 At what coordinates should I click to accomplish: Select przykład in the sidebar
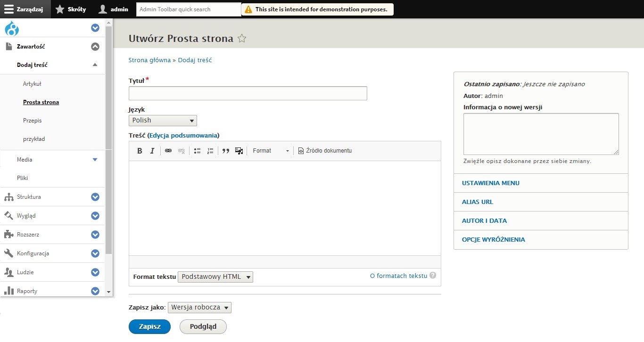point(34,139)
